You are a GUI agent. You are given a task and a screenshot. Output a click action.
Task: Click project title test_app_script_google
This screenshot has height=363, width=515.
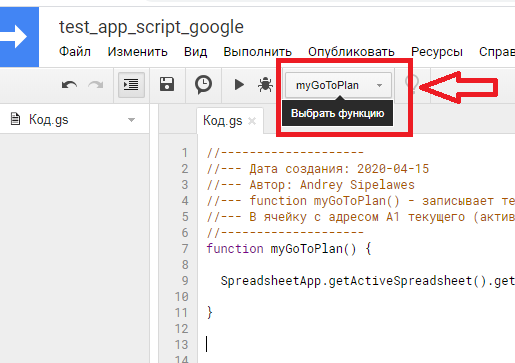pos(151,27)
